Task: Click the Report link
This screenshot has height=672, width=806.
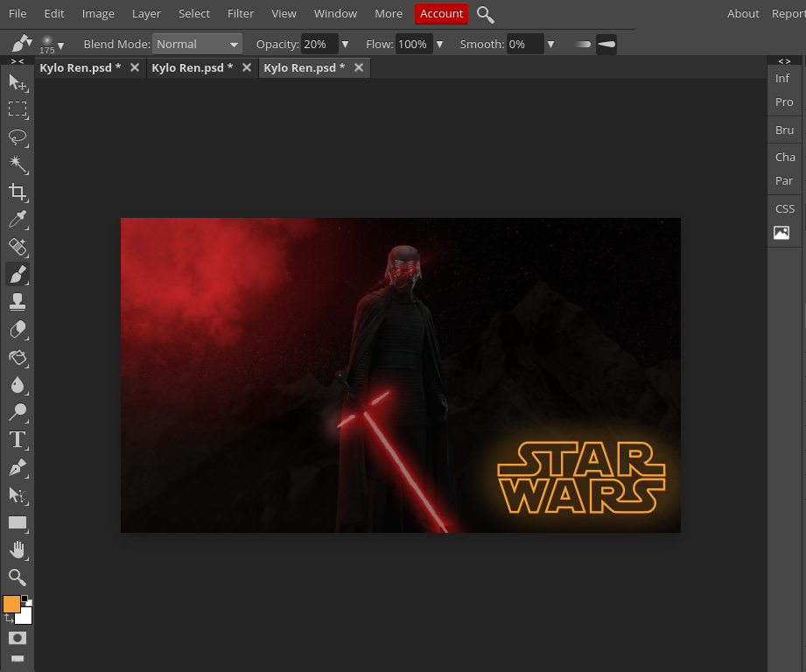Action: pyautogui.click(x=788, y=13)
